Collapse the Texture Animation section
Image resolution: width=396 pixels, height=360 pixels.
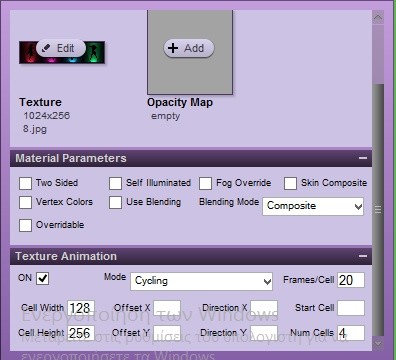(363, 256)
